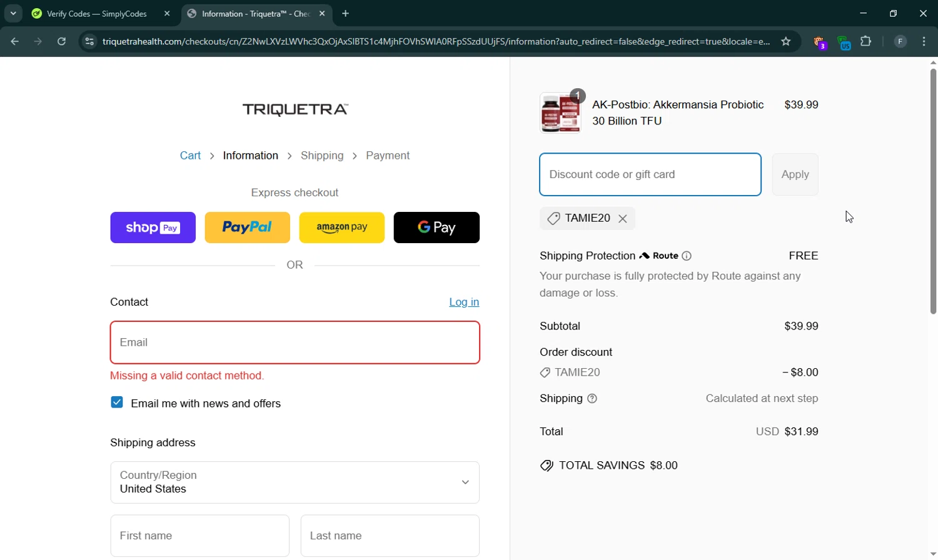
Task: Click the Total Savings tag icon
Action: 547,466
